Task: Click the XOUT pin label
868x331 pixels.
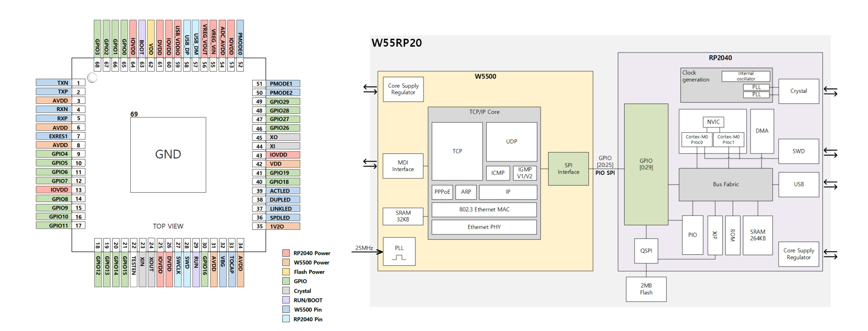Action: [151, 269]
